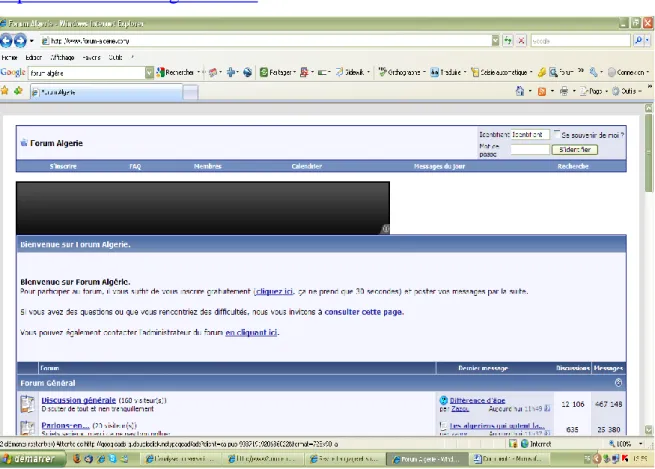Screen dimensions: 655x469
Task: Open Messages du jour in the forum navbar
Action: coord(439,166)
